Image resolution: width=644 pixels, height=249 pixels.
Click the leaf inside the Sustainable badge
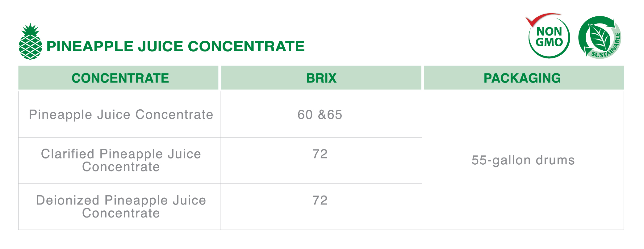coord(599,36)
